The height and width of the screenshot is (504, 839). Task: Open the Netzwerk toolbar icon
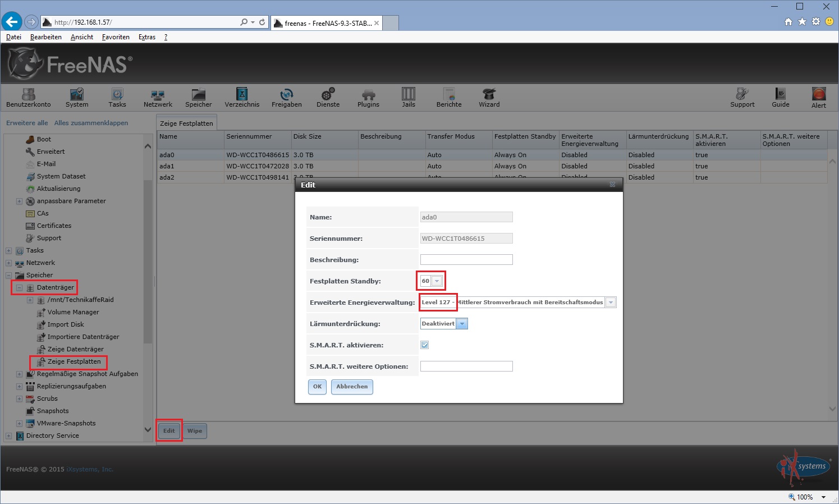click(x=158, y=98)
